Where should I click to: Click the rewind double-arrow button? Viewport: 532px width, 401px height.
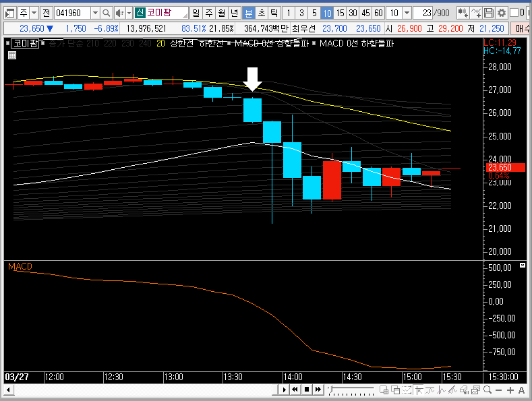point(295,390)
